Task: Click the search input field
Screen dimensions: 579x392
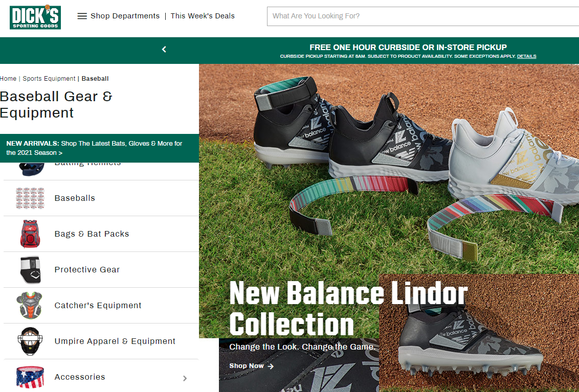Action: coord(423,16)
